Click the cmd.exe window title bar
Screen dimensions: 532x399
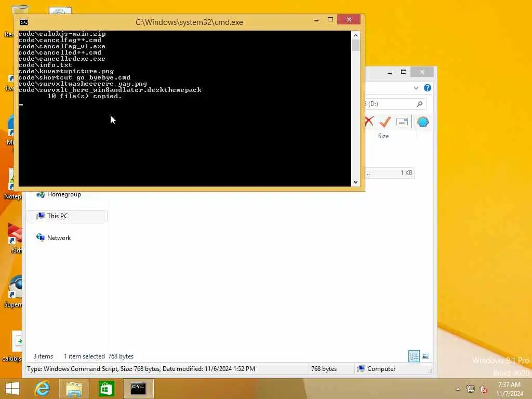(x=189, y=22)
